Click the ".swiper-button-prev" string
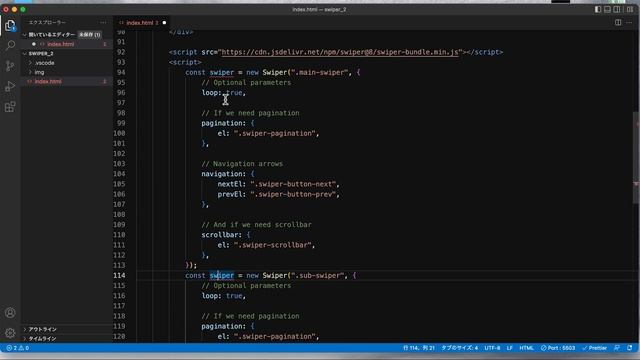Image resolution: width=640 pixels, height=360 pixels. pyautogui.click(x=293, y=194)
